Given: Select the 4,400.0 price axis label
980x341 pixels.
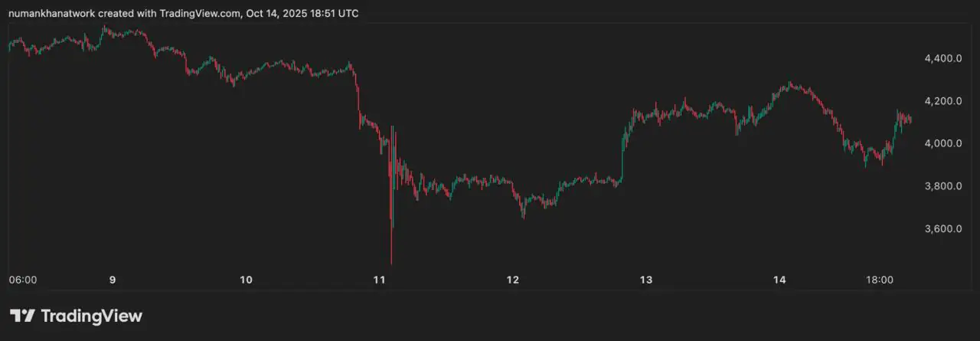Looking at the screenshot, I should click(942, 58).
